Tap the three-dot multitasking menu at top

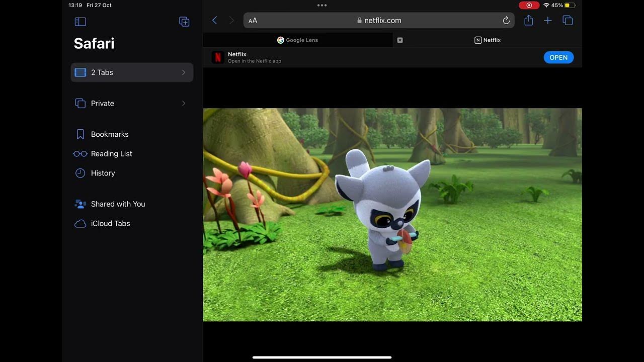pyautogui.click(x=322, y=5)
